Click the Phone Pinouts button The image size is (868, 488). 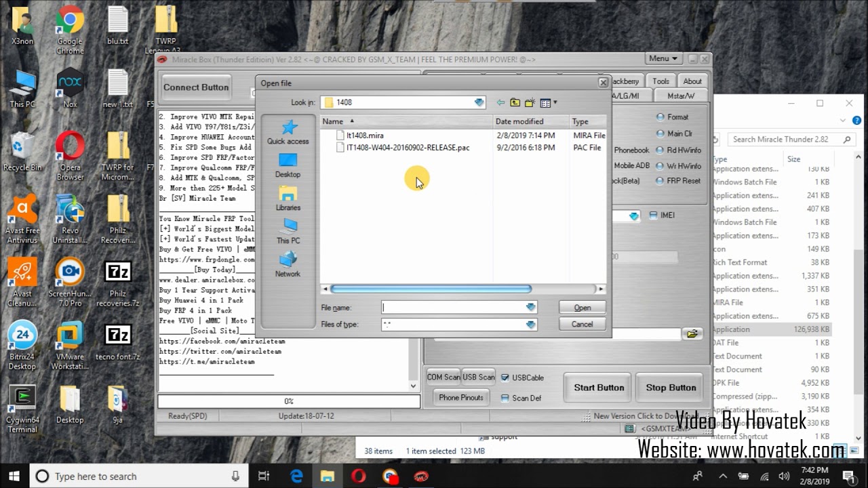coord(461,398)
